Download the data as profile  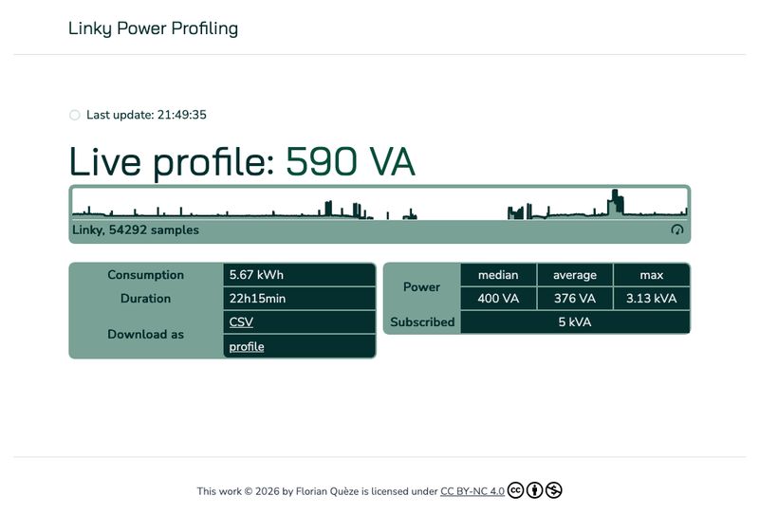coord(247,347)
